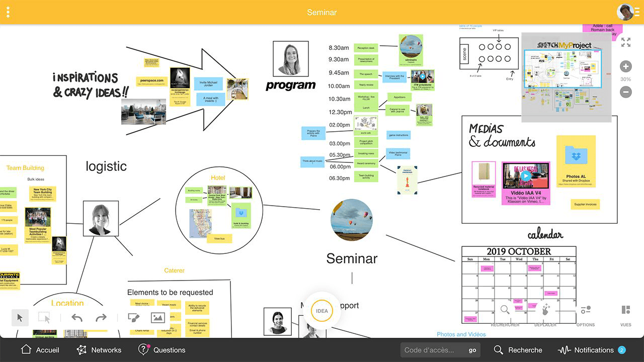Select The speech sticky note

point(366,74)
